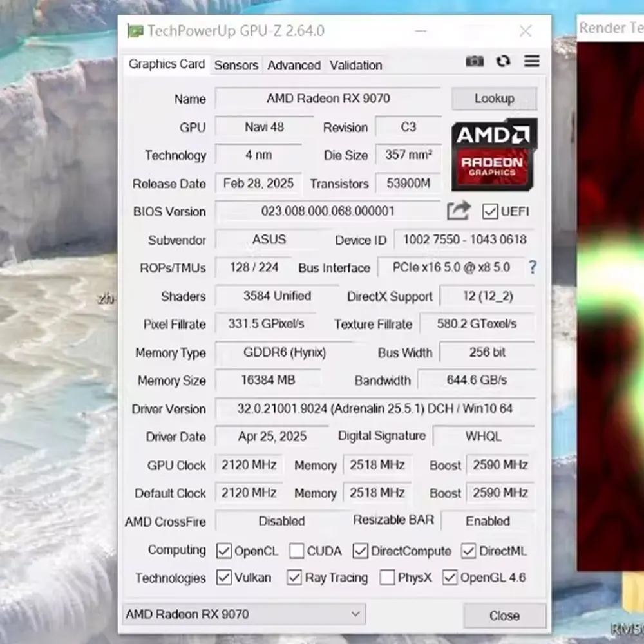Click the Bus Interface question mark
Screen dimensions: 644x644
click(x=533, y=267)
